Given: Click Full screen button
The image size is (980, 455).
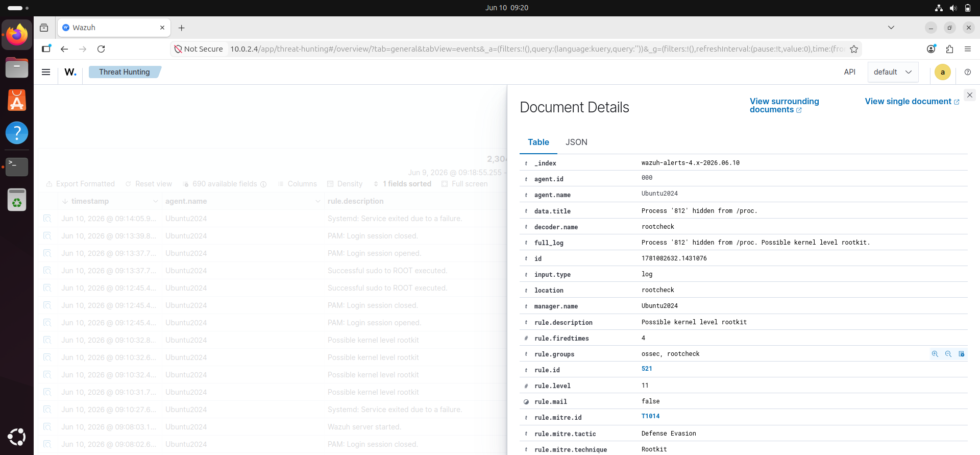Looking at the screenshot, I should (x=464, y=184).
